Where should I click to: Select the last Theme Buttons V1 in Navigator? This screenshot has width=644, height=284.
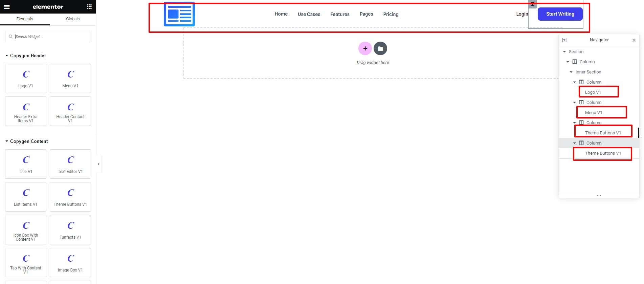click(603, 153)
